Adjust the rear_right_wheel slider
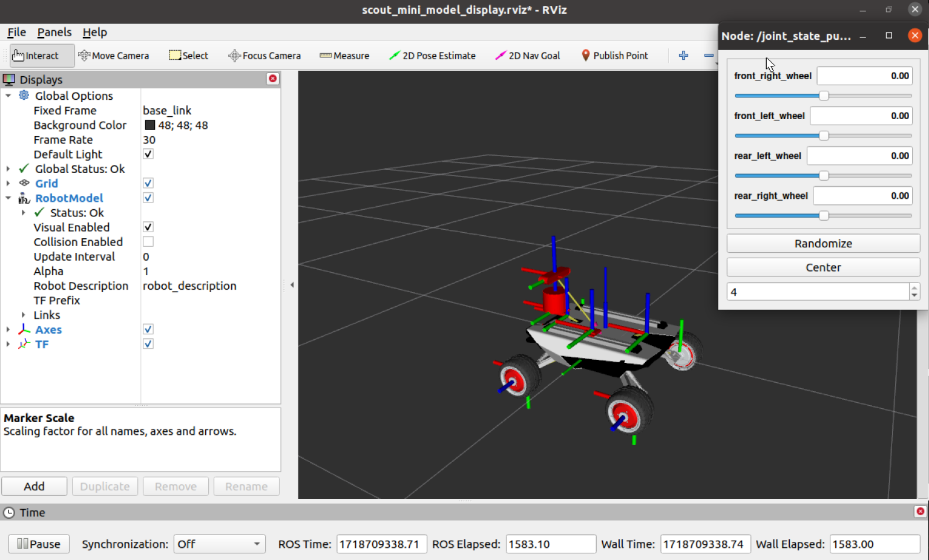 (824, 215)
